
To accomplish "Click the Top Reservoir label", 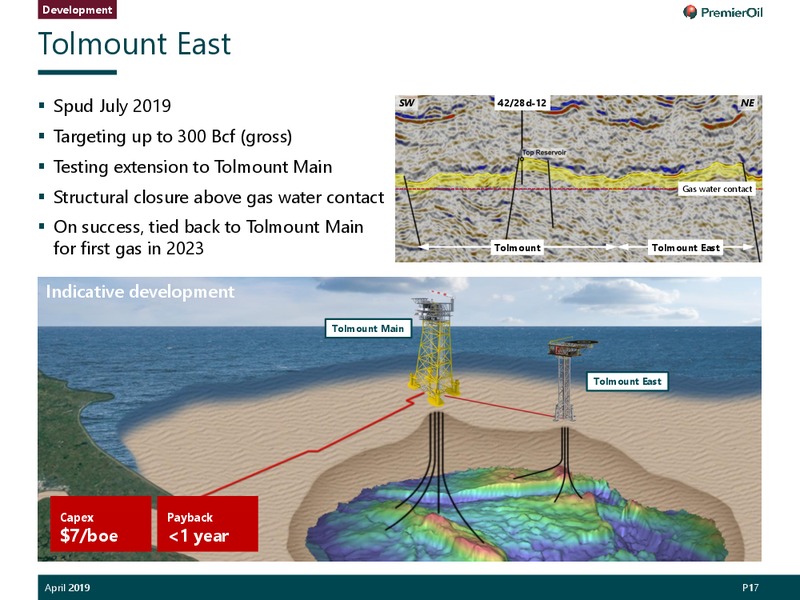I will [544, 152].
